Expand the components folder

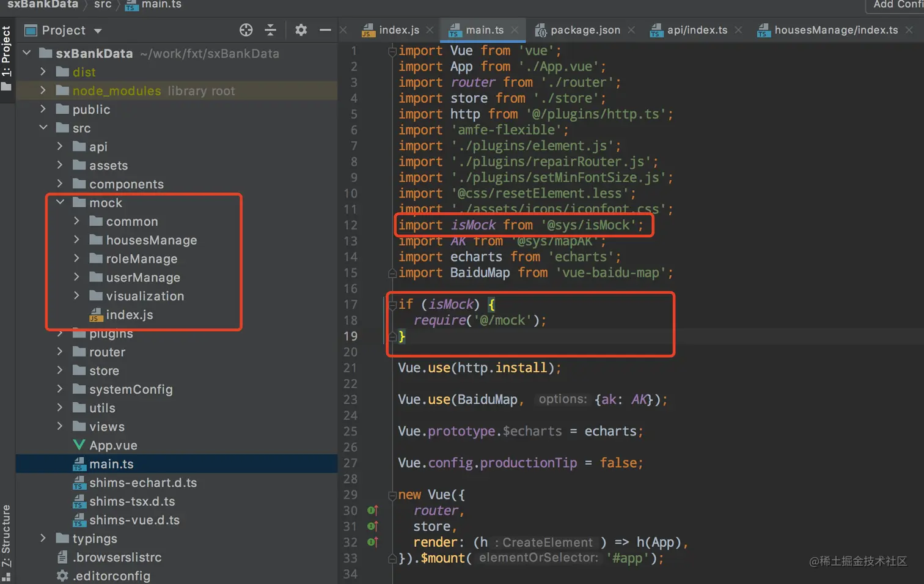(x=59, y=183)
